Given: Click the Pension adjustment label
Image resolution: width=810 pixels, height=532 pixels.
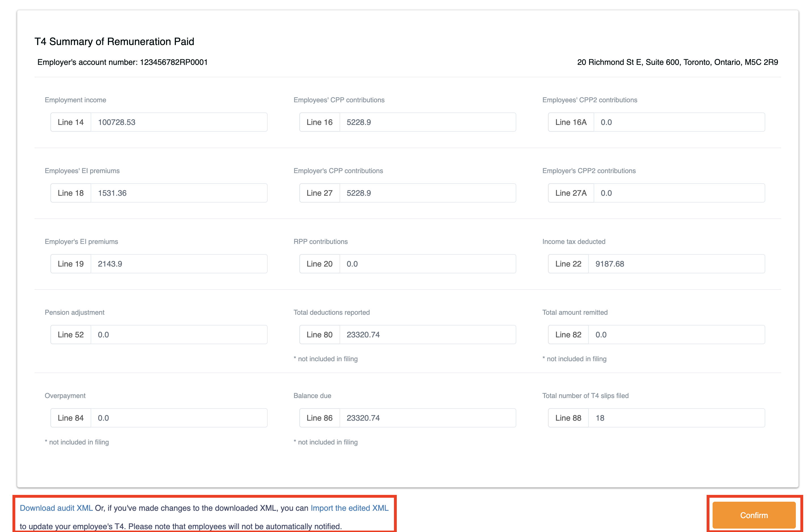Looking at the screenshot, I should (x=74, y=312).
